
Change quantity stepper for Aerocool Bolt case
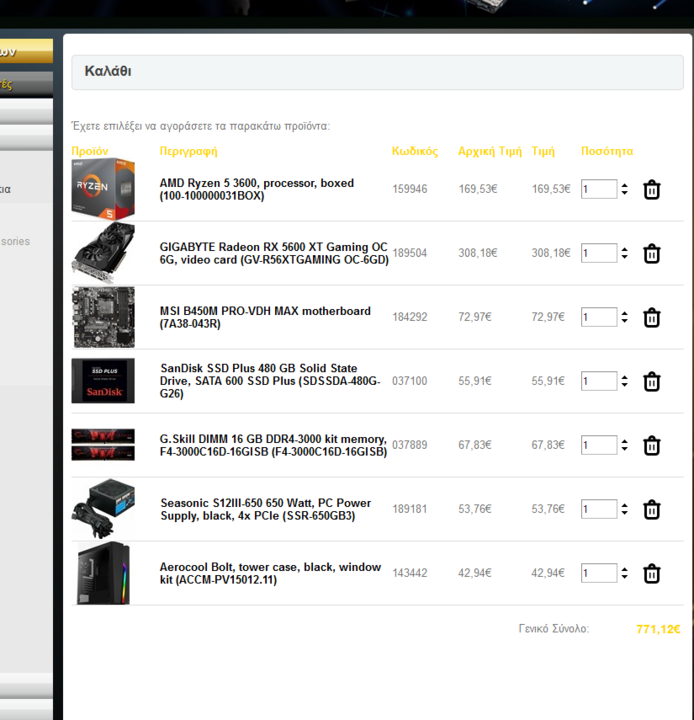point(624,573)
